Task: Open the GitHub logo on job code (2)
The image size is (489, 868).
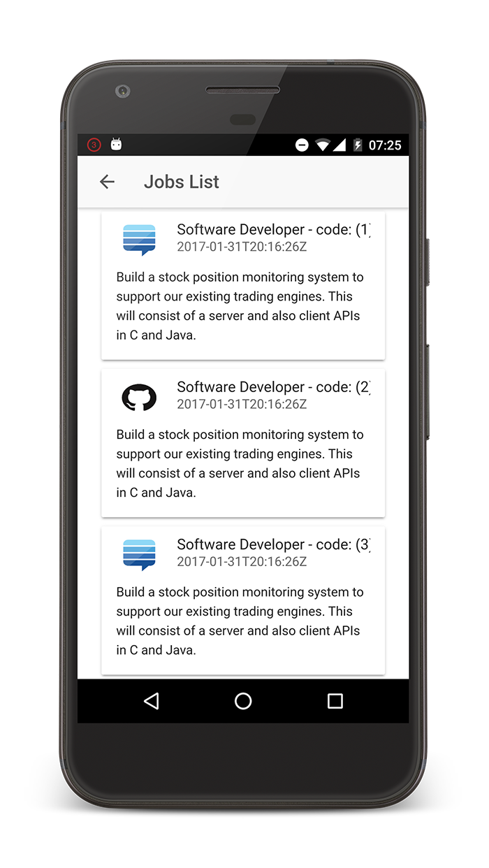Action: tap(139, 397)
